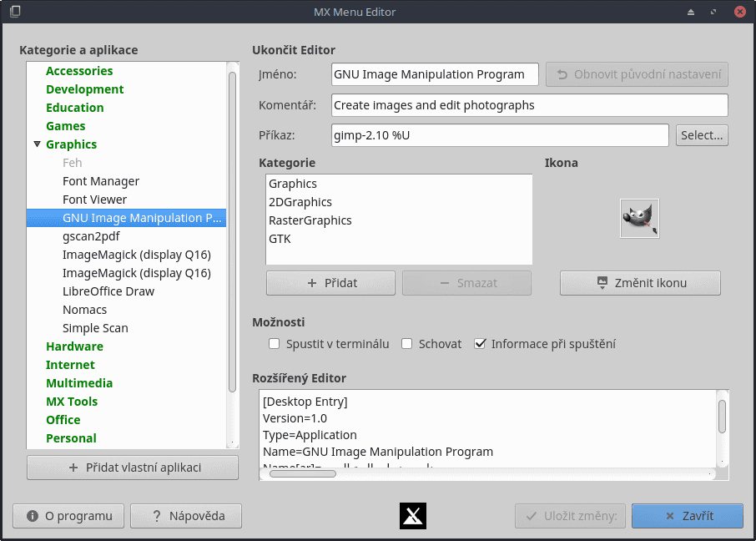Click the GIMP Wilber icon preview
This screenshot has width=756, height=541.
[x=639, y=218]
